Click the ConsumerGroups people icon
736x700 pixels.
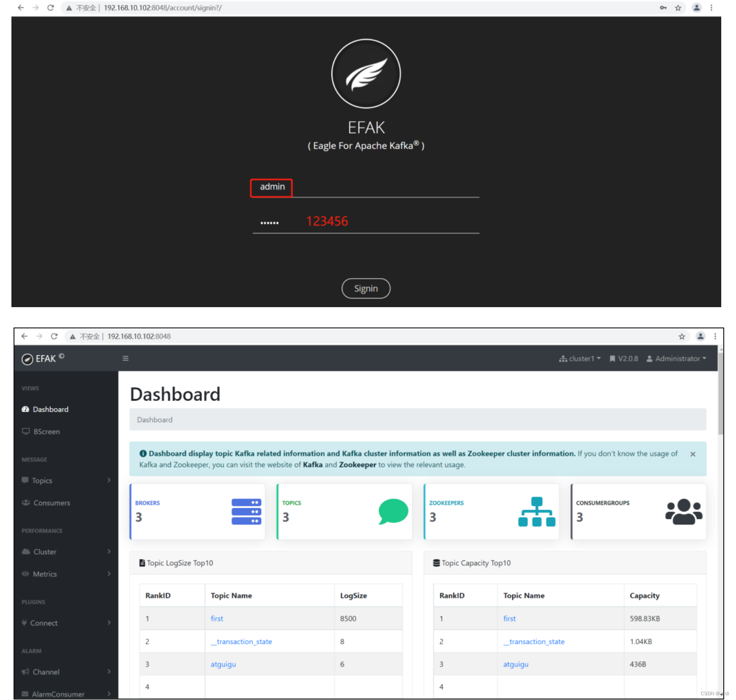(684, 512)
